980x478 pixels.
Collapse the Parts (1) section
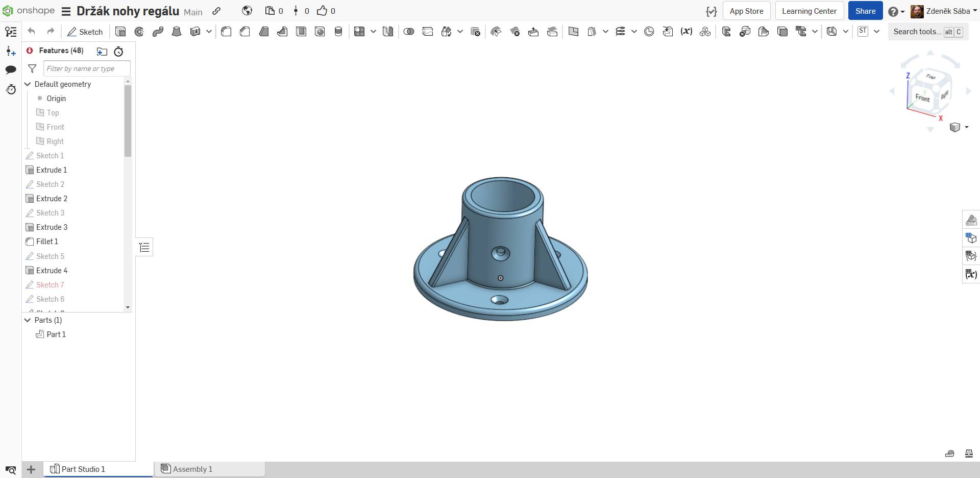coord(27,320)
